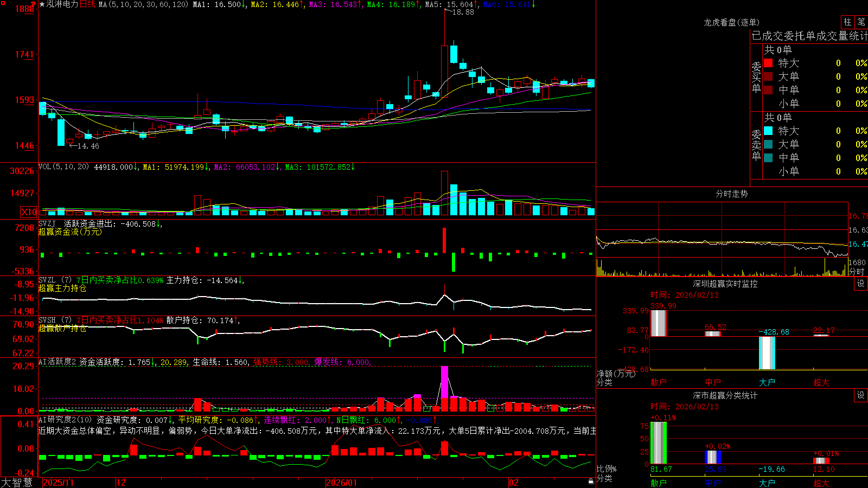
Task: Select the 2026/01 date marker on timeline
Action: coord(342,483)
